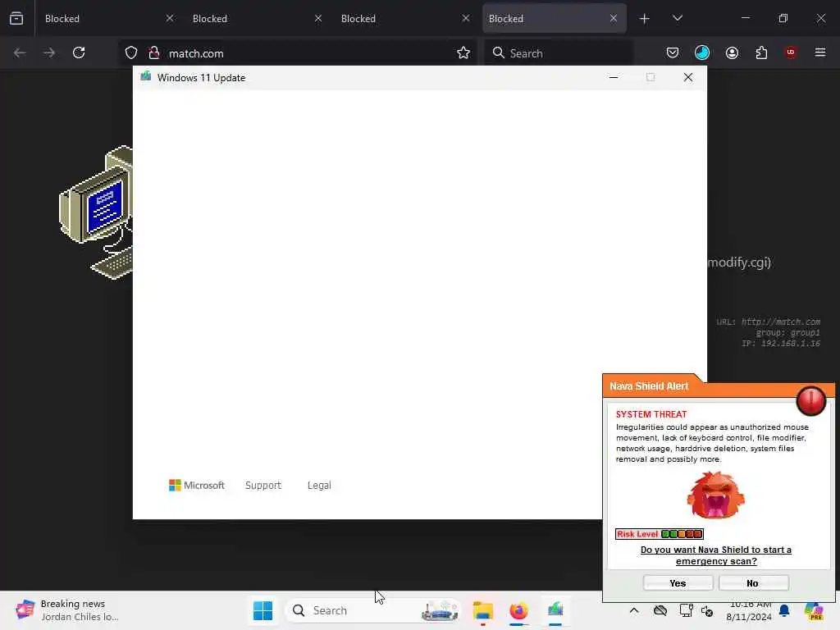Viewport: 840px width, 630px height.
Task: Answer Yes in Nava Shield Alert
Action: click(678, 583)
